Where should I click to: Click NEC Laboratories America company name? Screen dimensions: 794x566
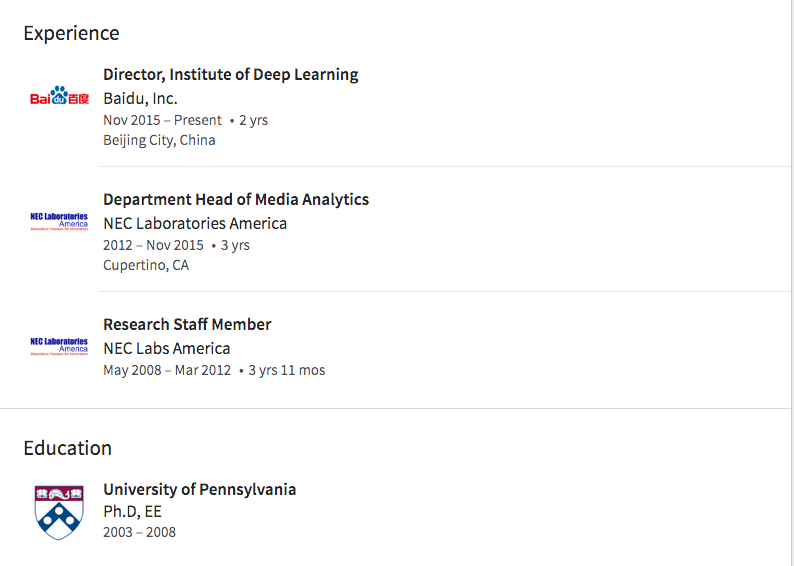[195, 223]
